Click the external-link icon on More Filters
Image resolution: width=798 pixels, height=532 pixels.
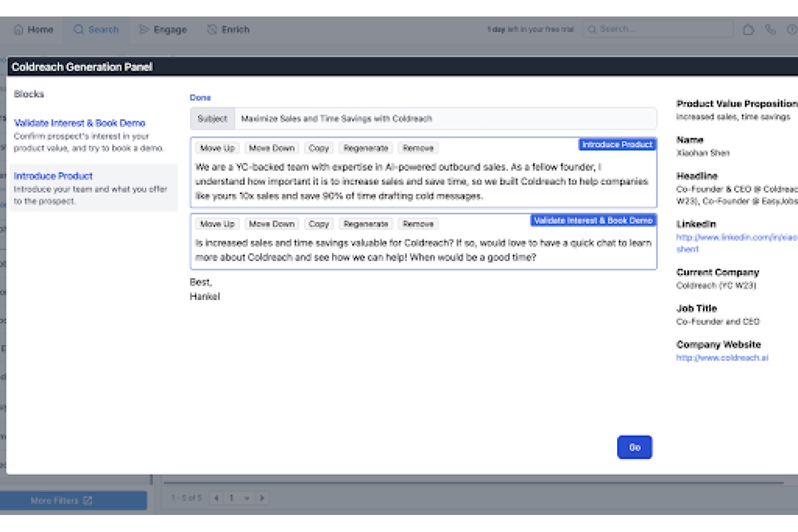[x=88, y=501]
